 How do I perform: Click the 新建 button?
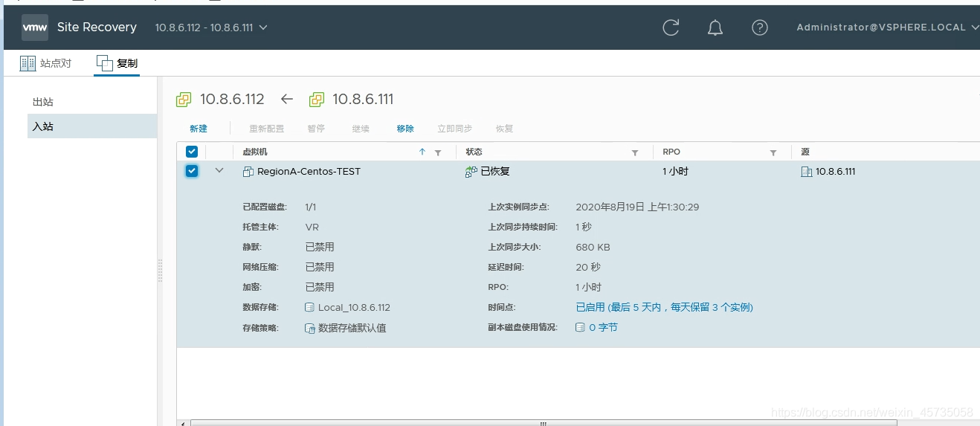199,129
